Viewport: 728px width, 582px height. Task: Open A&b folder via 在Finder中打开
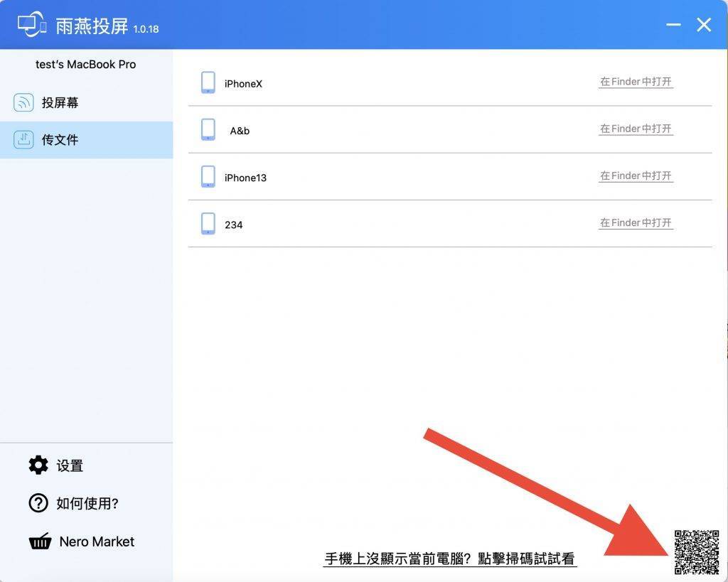coord(636,129)
